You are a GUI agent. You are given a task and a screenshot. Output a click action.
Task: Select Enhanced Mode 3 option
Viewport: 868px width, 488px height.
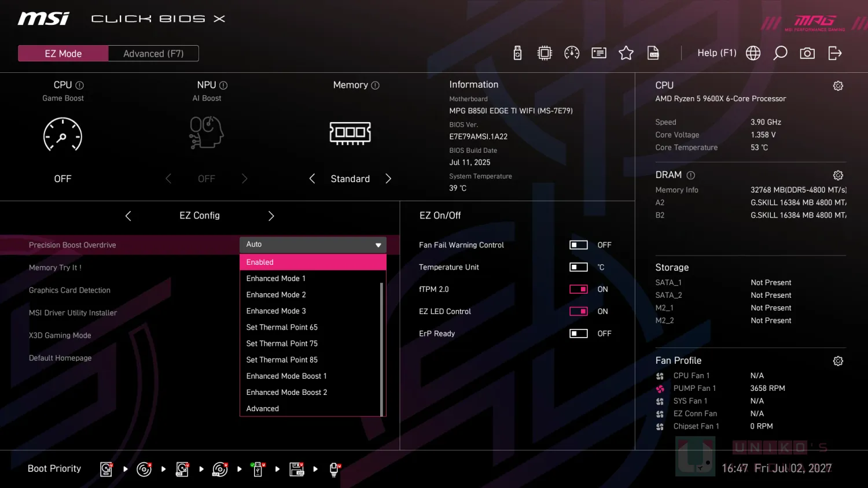click(310, 311)
